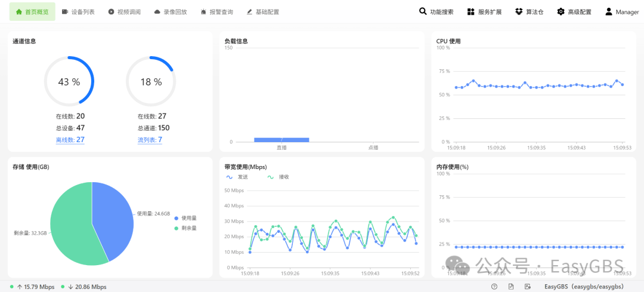
Task: Click the 负载信息 panel title
Action: point(236,41)
